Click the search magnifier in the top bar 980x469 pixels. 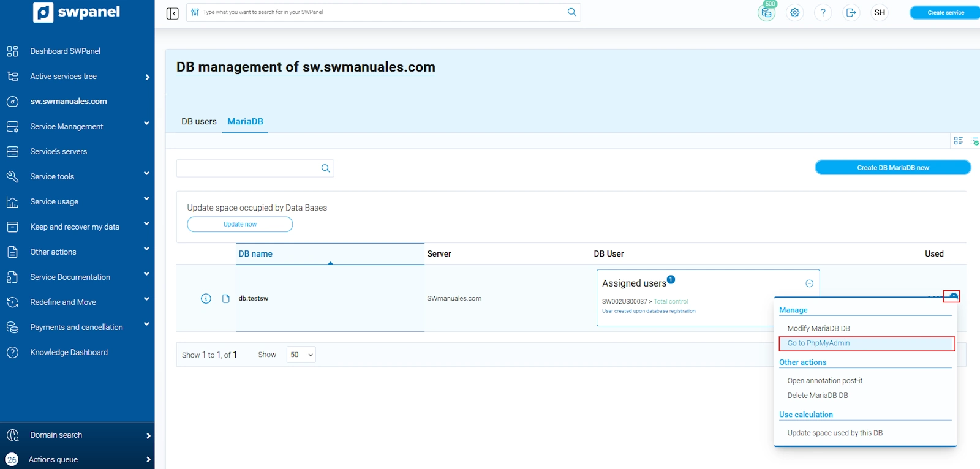click(571, 12)
